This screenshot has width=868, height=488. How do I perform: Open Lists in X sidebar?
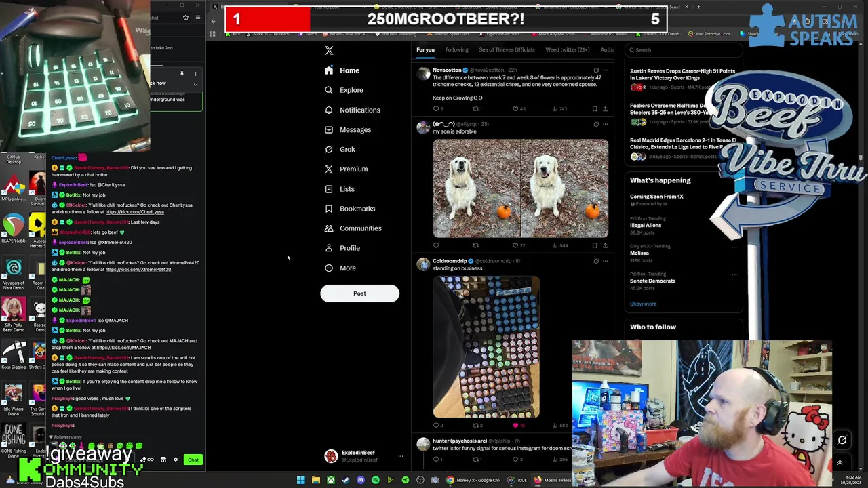tap(339, 189)
